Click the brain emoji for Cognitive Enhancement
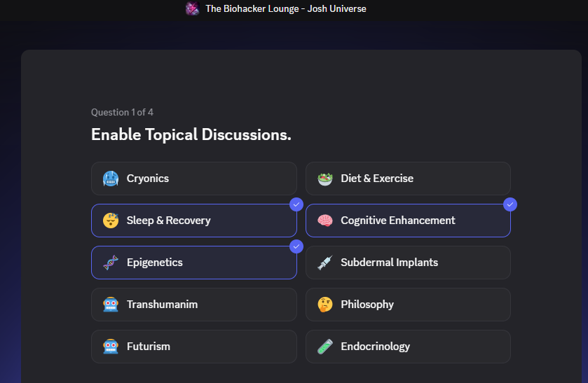The image size is (588, 383). click(324, 221)
